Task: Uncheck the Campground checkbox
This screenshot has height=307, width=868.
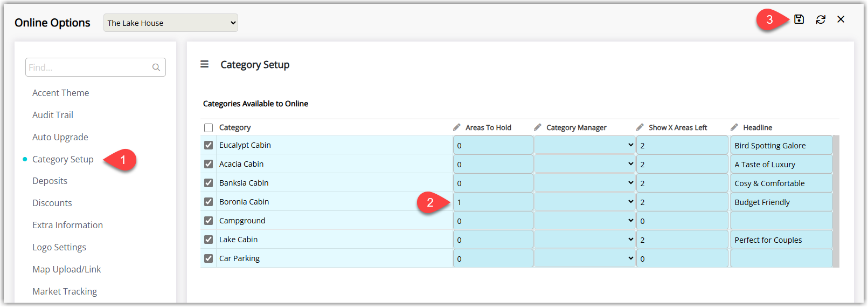Action: coord(209,221)
